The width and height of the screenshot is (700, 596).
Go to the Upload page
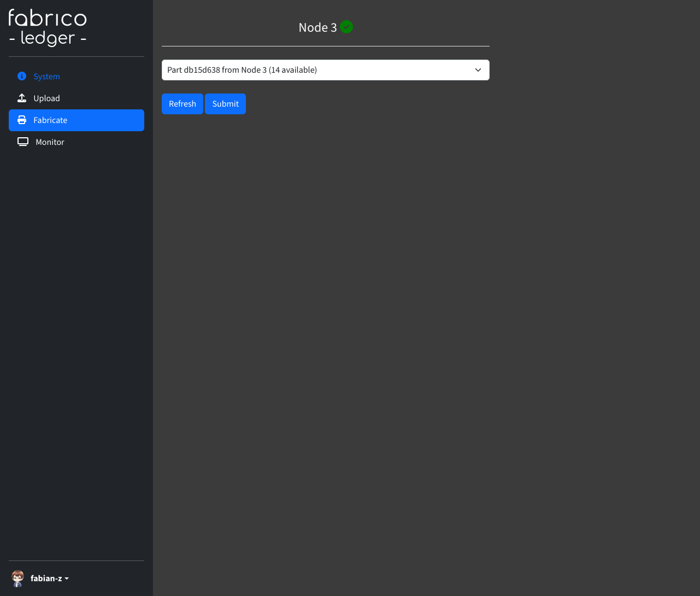click(x=77, y=98)
